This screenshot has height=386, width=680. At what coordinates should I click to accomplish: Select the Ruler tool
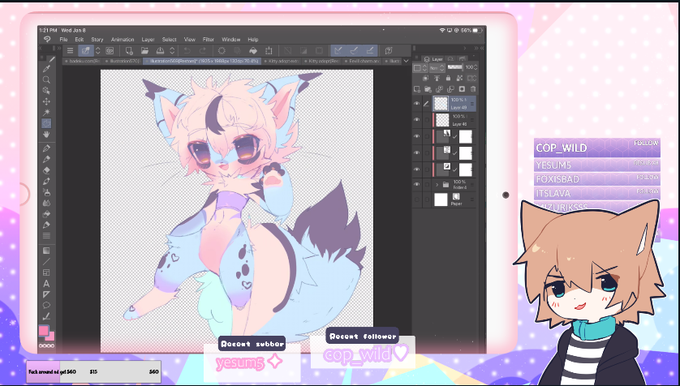[46, 294]
